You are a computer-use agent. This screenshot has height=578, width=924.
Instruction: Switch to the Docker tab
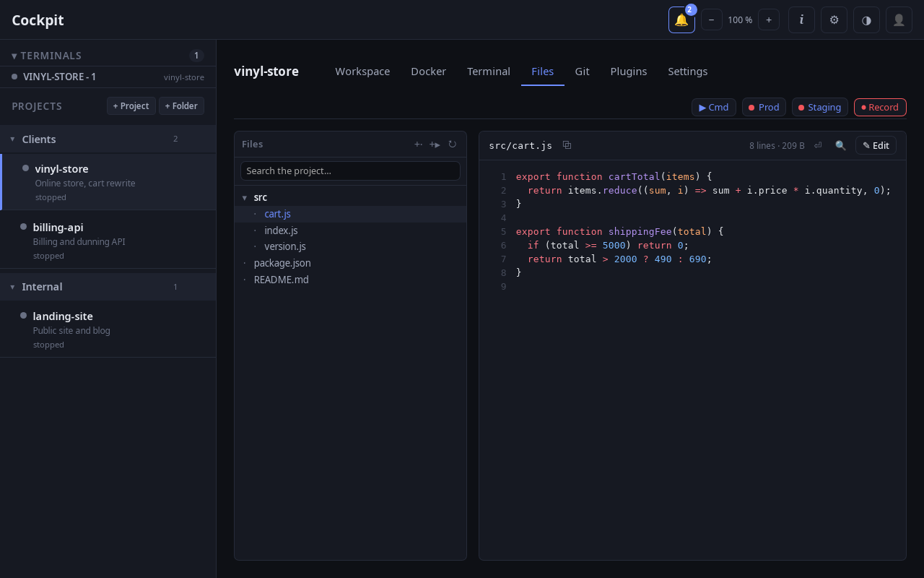coord(428,72)
